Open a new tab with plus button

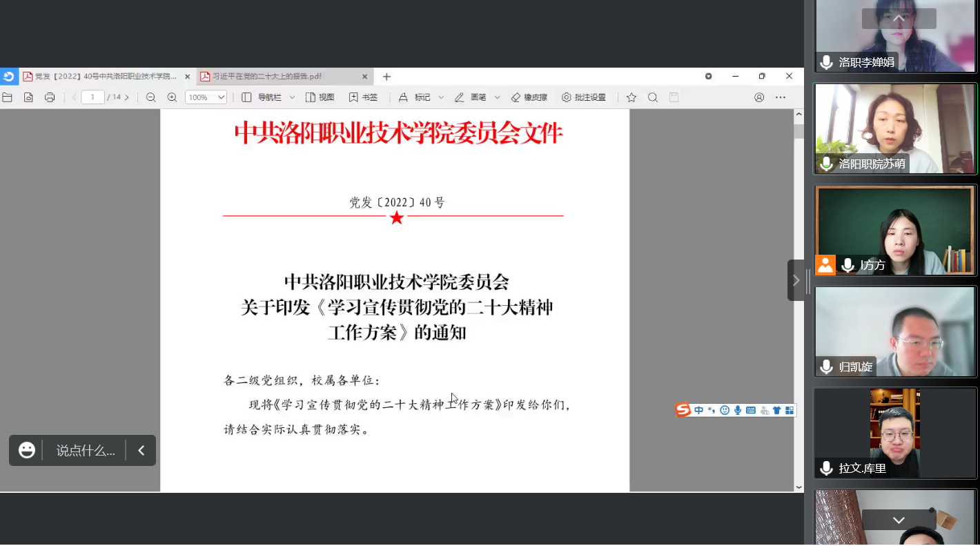point(386,77)
